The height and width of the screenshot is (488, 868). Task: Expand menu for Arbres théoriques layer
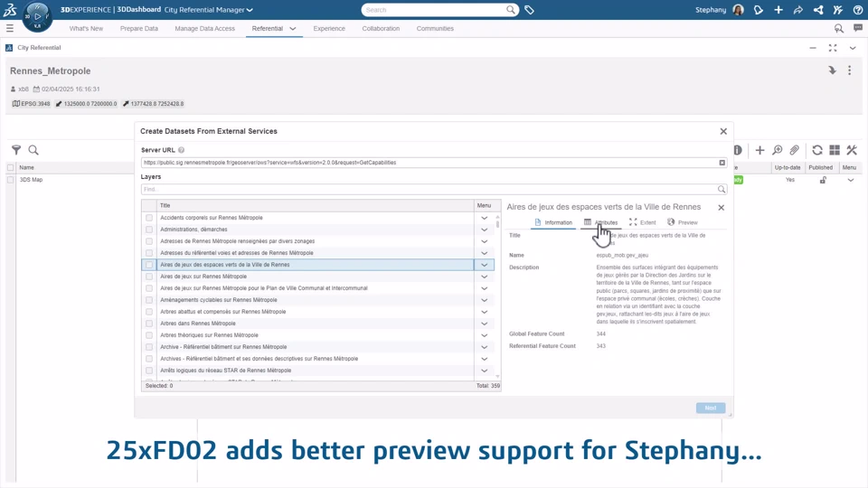(485, 335)
